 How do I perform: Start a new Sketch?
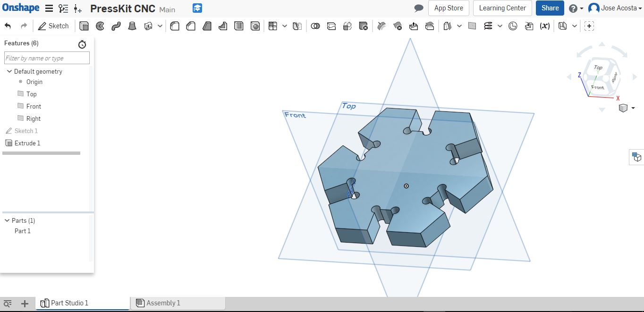pos(53,26)
